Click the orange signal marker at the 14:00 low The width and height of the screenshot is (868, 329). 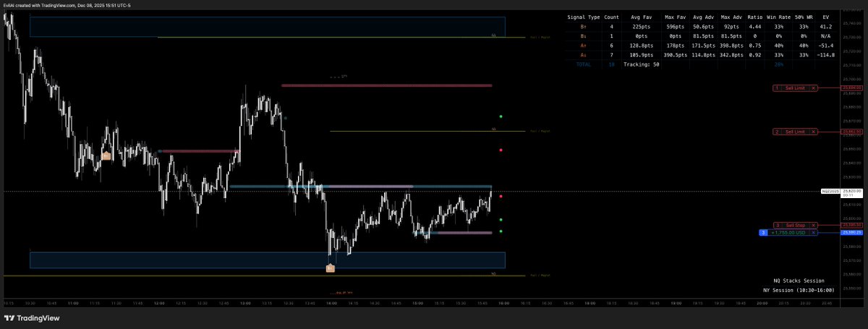click(330, 268)
